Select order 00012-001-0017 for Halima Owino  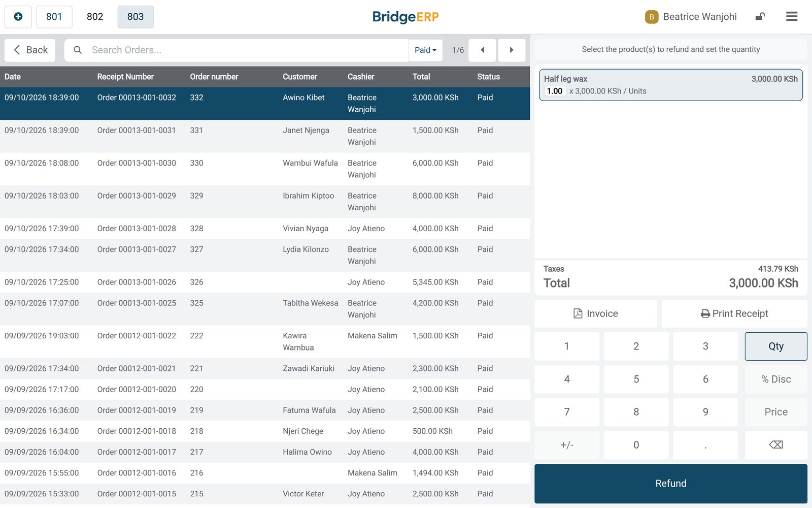[x=265, y=452]
